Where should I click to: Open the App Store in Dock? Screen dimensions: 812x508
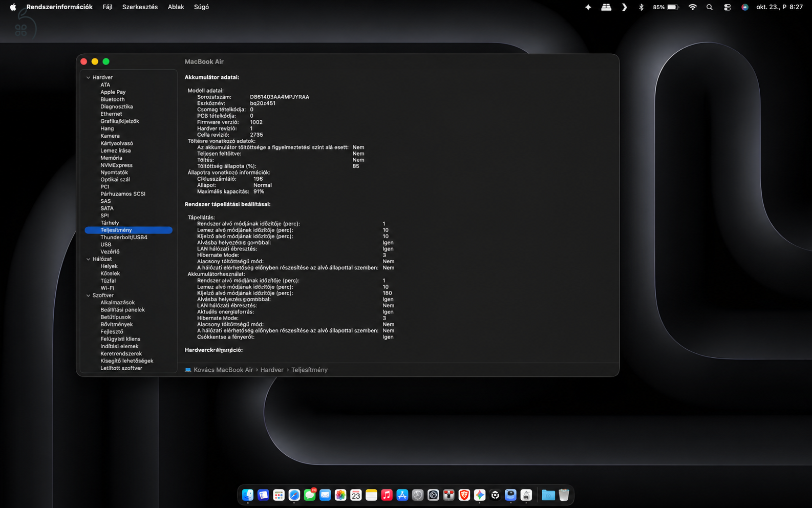pyautogui.click(x=402, y=495)
